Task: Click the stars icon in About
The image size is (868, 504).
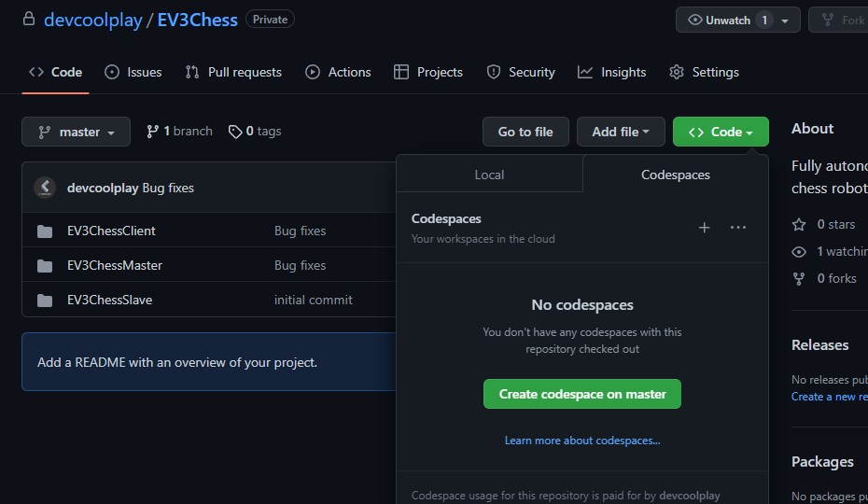Action: pos(799,224)
